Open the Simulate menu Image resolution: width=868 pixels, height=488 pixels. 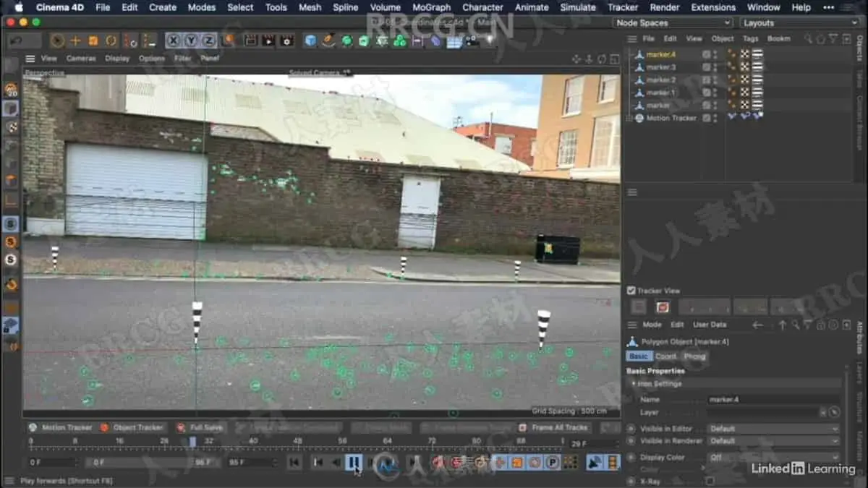576,7
